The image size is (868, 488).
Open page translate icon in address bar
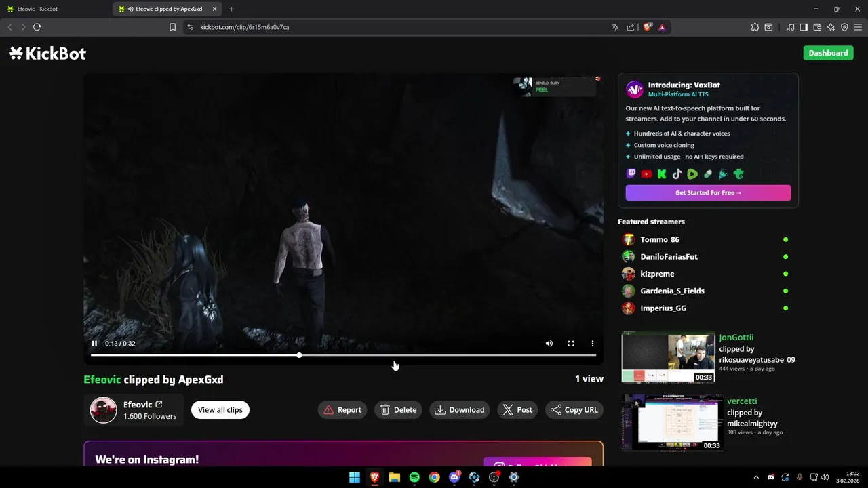pyautogui.click(x=615, y=27)
